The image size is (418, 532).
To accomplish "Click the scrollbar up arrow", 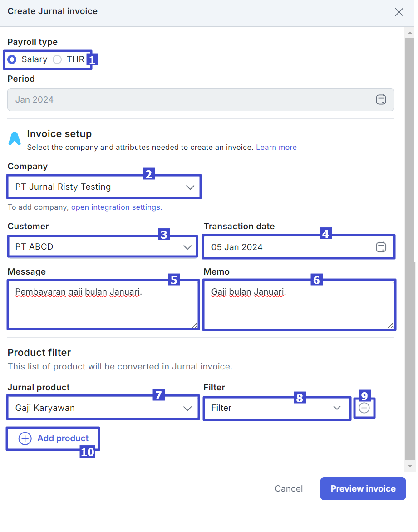I will [x=410, y=33].
